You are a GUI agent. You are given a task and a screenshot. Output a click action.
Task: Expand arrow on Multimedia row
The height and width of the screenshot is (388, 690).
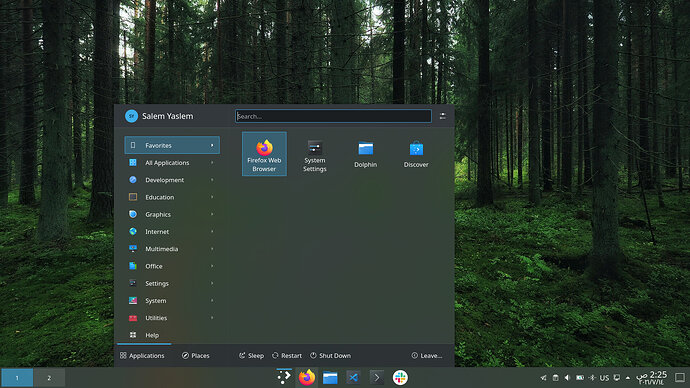pos(212,249)
